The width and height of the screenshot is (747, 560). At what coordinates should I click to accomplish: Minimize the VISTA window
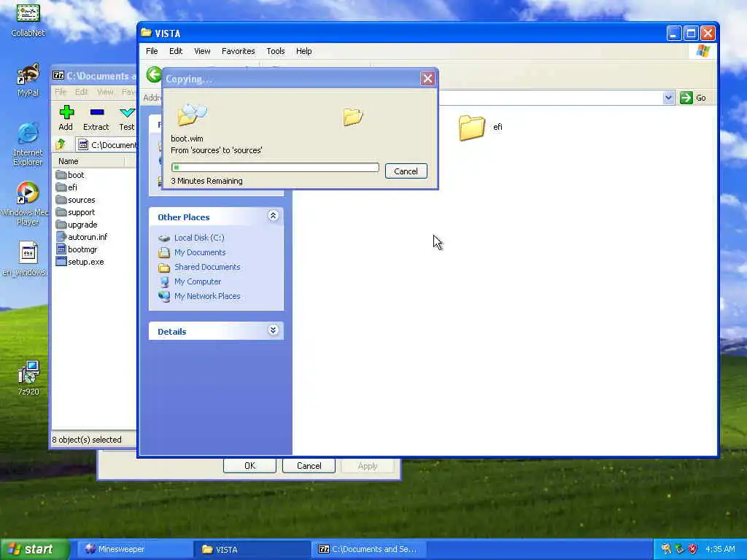[x=673, y=34]
